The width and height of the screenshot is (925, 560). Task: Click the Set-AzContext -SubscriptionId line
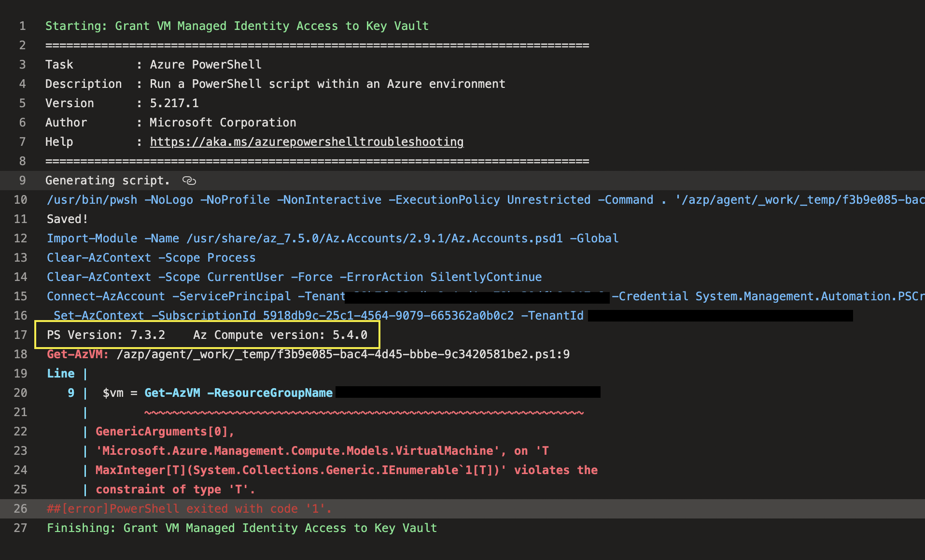pos(319,315)
